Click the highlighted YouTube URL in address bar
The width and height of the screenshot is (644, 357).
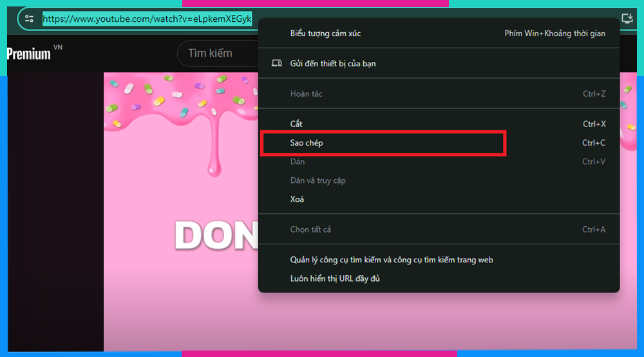point(147,19)
